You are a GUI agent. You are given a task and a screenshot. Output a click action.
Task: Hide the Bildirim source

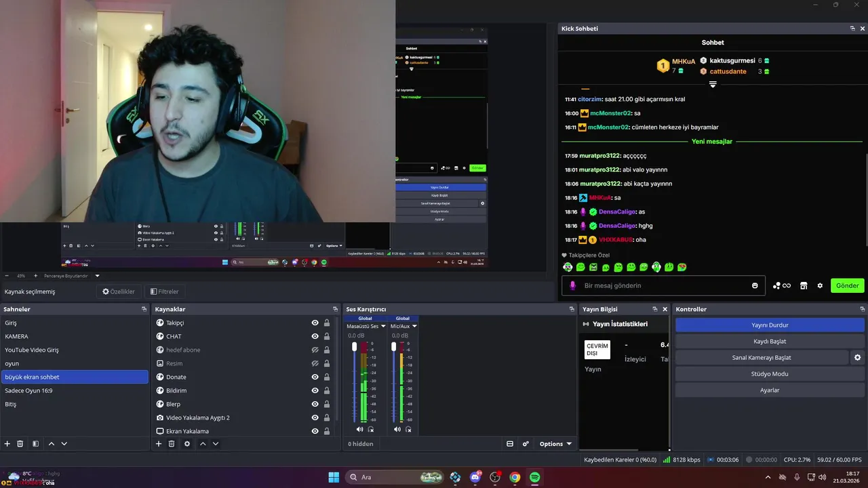click(315, 390)
